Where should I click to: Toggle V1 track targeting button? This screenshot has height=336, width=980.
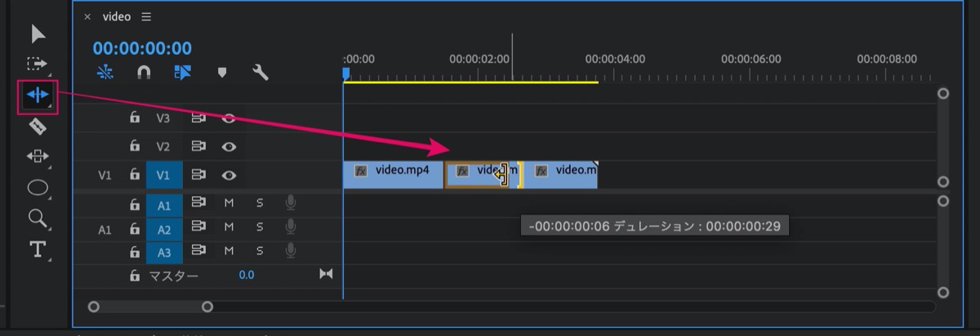pyautogui.click(x=163, y=174)
